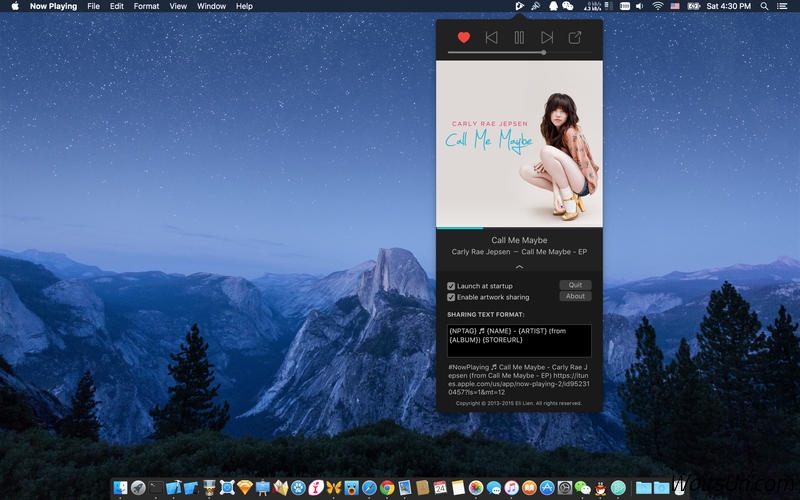Viewport: 800px width, 500px height.
Task: Open Photos in the Dock
Action: [476, 488]
